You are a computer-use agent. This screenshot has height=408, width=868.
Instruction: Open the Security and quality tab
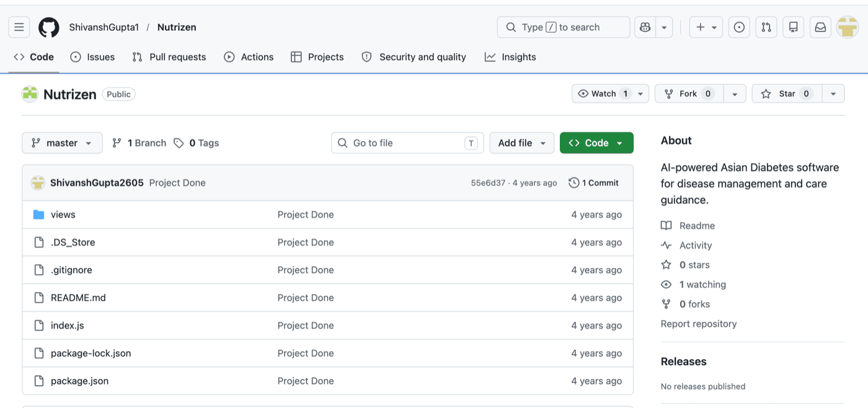pos(414,57)
